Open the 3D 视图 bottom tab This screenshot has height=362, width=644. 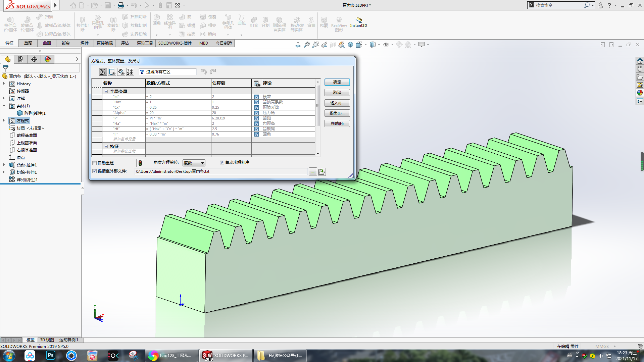tap(47, 340)
